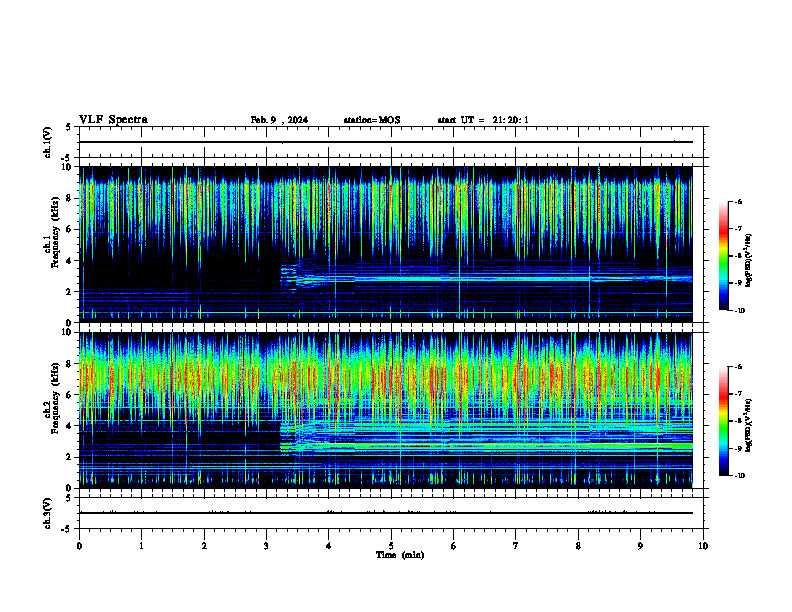The image size is (792, 612).
Task: Click the "3" tick on the time axis
Action: coord(266,546)
